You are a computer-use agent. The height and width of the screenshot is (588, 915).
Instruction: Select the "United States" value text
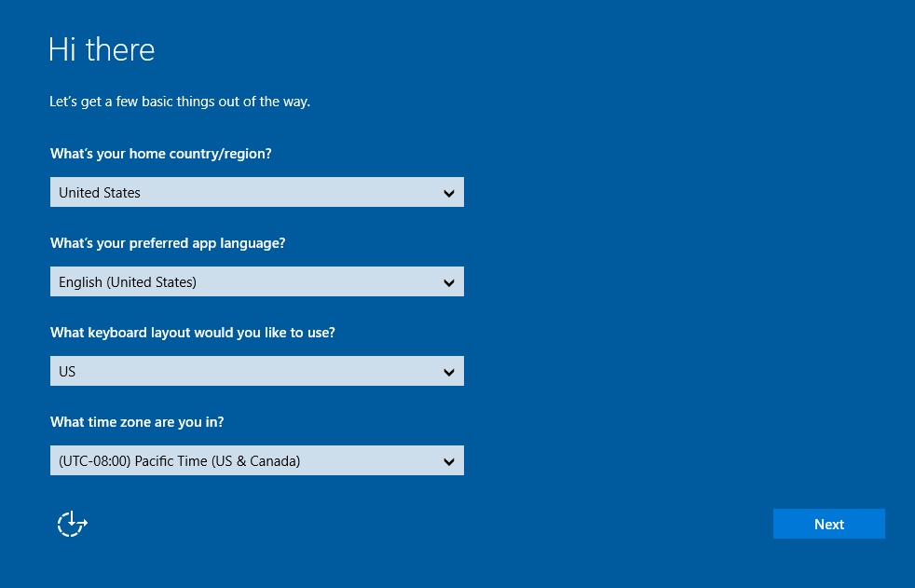pyautogui.click(x=100, y=193)
